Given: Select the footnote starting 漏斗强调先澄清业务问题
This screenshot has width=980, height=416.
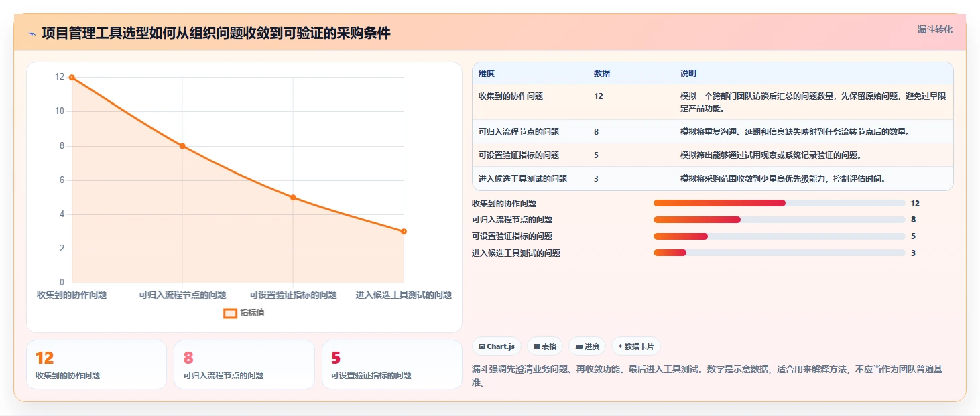Looking at the screenshot, I should tap(708, 376).
